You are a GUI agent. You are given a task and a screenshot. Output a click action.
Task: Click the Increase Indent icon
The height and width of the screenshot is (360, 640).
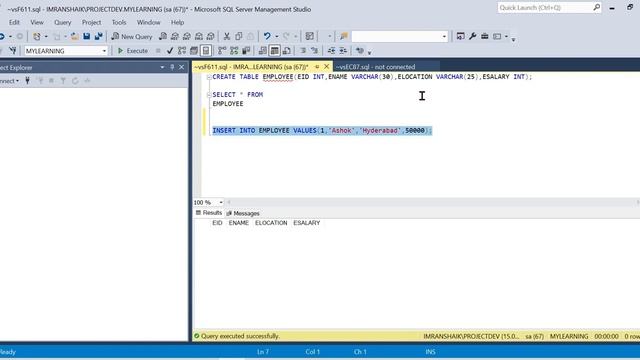click(343, 51)
